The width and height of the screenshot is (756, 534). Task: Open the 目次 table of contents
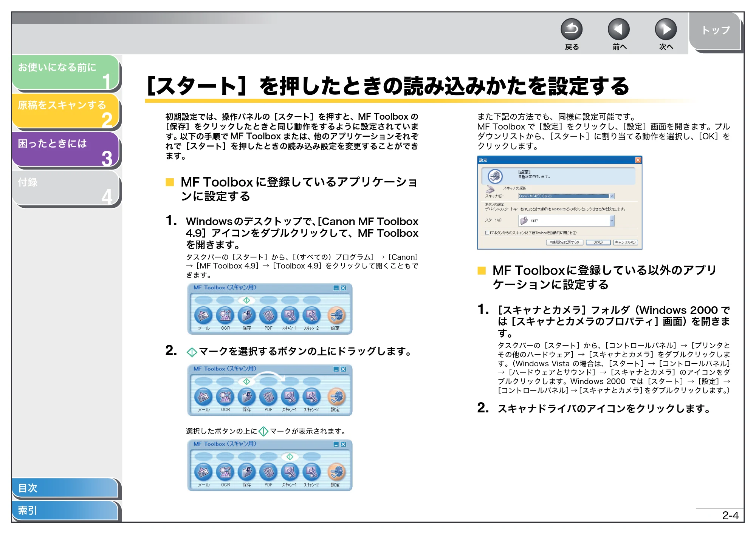[65, 488]
